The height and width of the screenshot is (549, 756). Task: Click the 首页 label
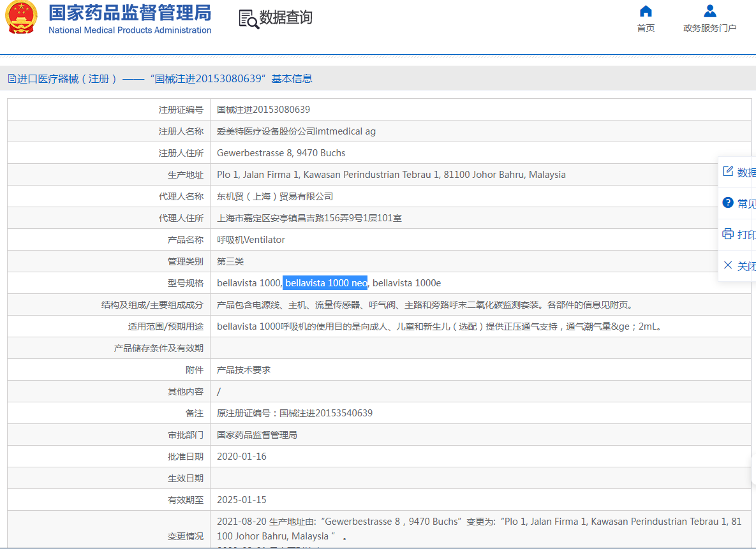point(646,28)
